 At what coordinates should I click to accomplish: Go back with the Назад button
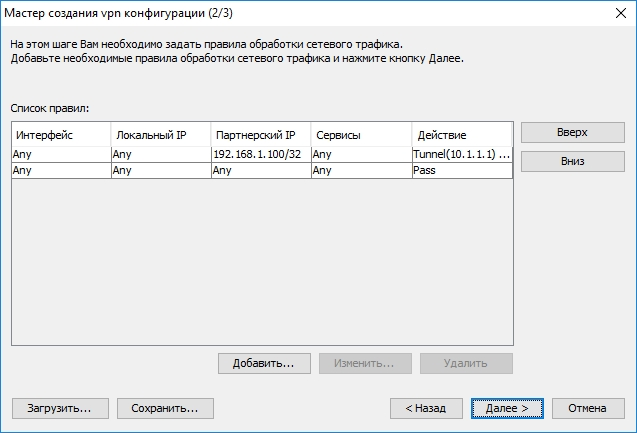(426, 408)
